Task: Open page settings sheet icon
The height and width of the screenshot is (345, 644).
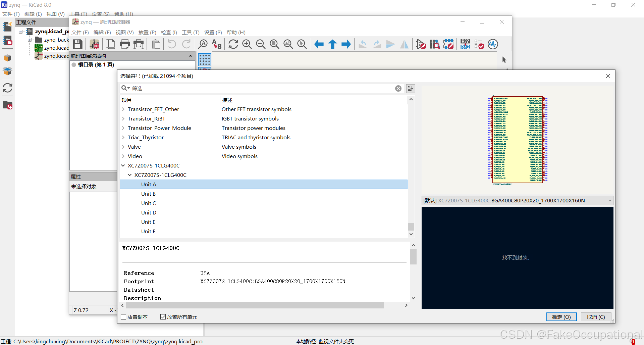Action: (111, 44)
